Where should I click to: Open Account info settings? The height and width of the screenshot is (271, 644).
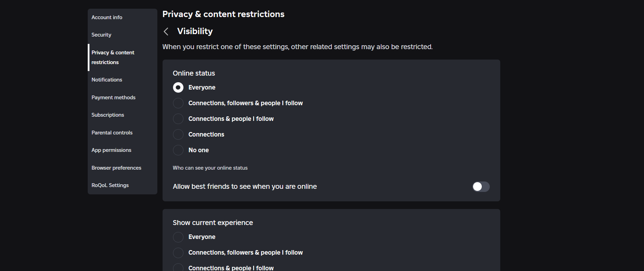pos(107,17)
